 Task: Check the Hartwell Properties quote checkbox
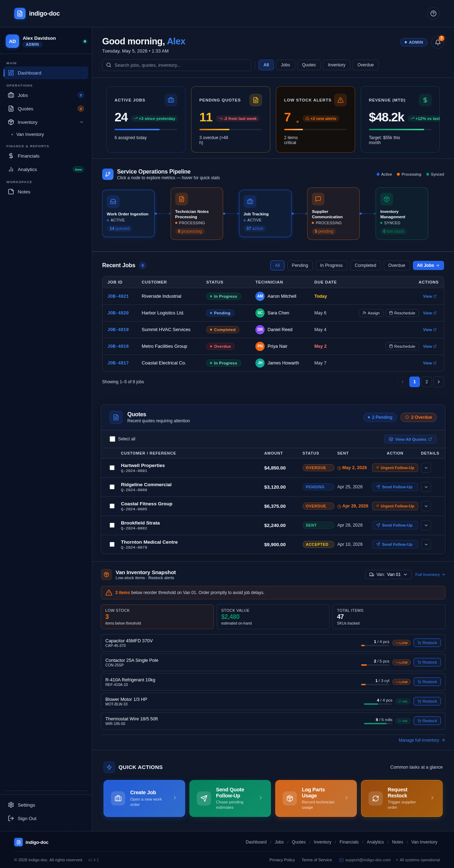(112, 468)
